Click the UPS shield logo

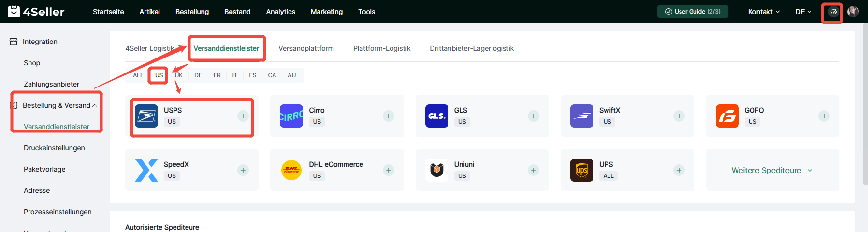tap(582, 170)
